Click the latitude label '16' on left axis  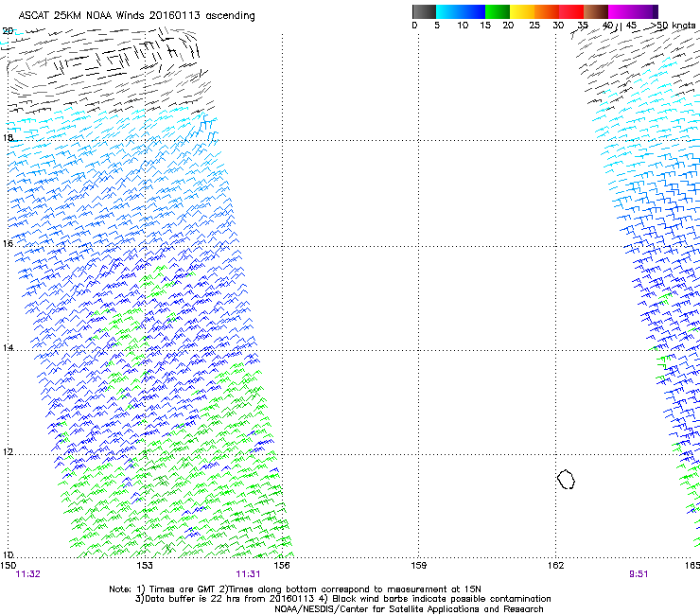pos(8,243)
